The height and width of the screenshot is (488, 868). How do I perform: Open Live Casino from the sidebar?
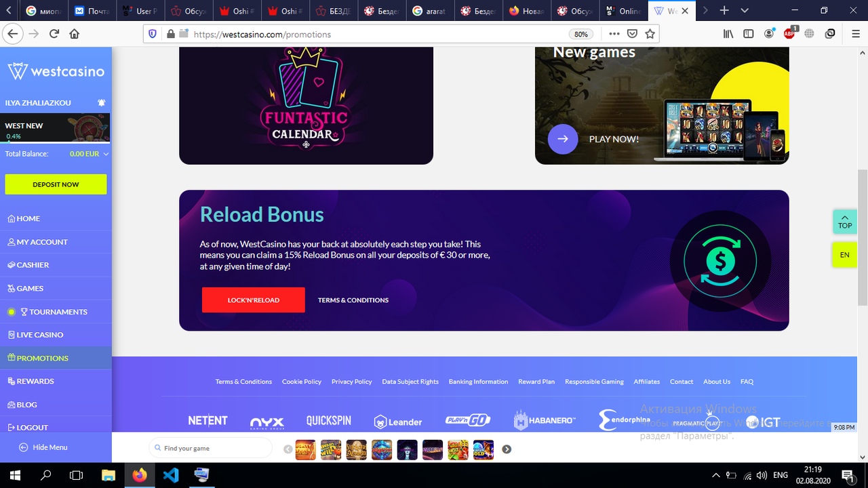coord(56,335)
